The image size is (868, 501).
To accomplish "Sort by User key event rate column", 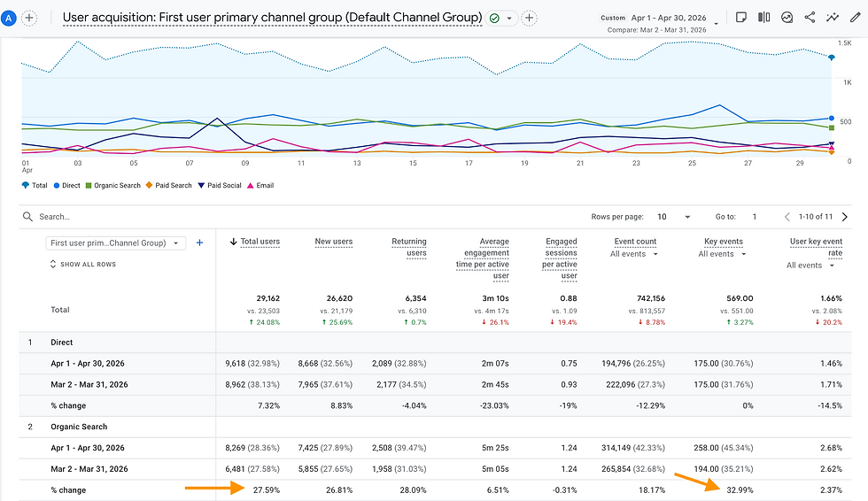I will point(816,247).
